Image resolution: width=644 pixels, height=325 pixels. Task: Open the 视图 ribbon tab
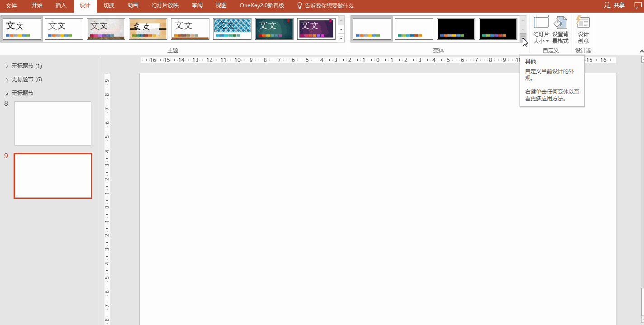(221, 5)
